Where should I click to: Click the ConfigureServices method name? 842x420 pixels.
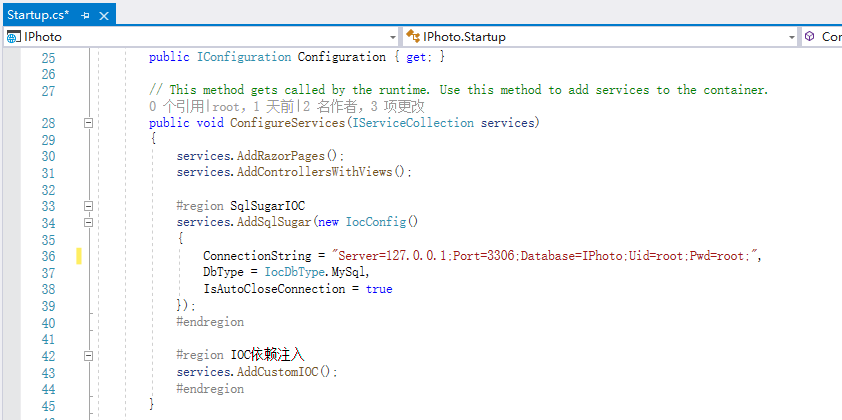[x=287, y=123]
